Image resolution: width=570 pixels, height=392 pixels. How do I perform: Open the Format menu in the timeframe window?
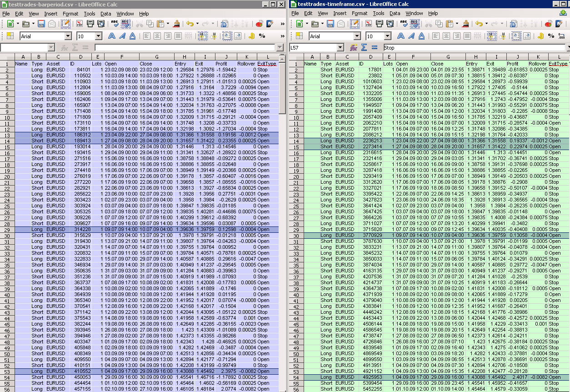360,14
